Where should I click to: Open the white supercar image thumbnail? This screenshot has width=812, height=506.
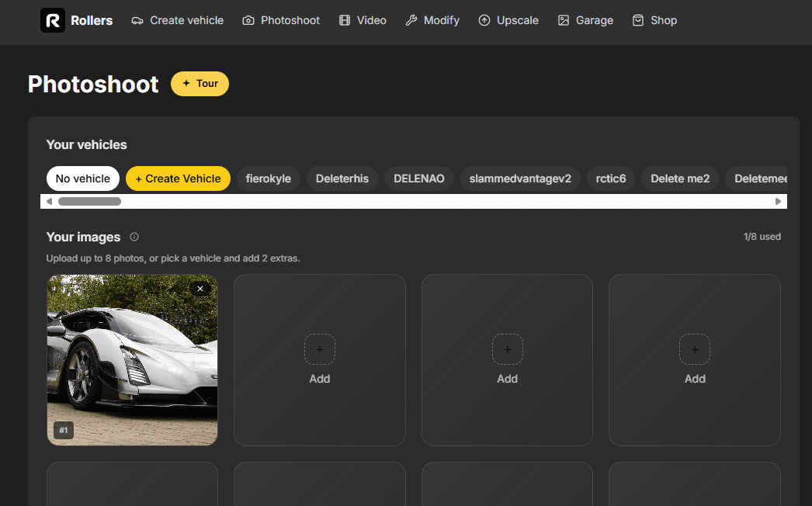(132, 360)
